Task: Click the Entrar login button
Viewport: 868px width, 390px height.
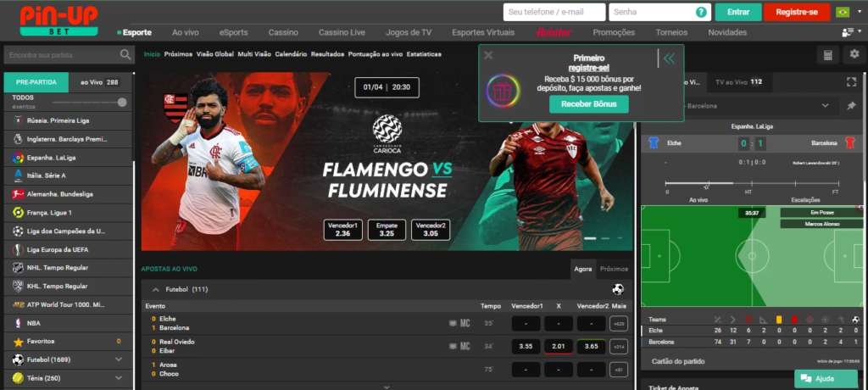Action: click(x=738, y=12)
